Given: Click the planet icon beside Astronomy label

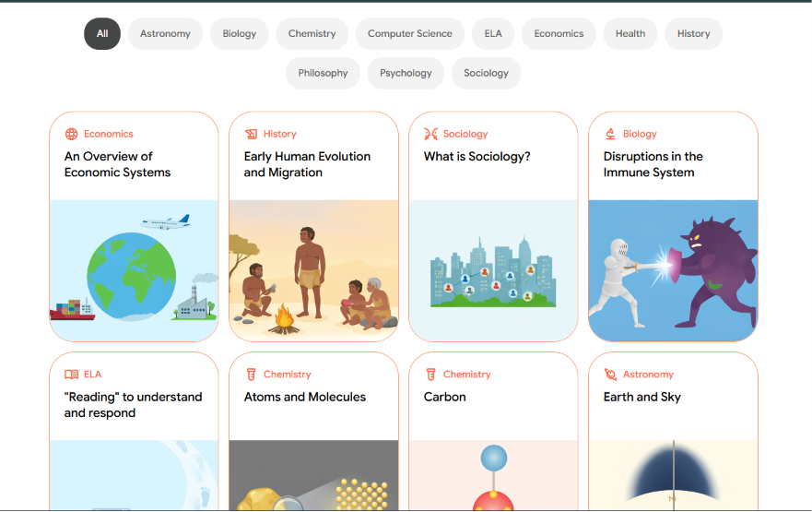Looking at the screenshot, I should click(x=610, y=375).
